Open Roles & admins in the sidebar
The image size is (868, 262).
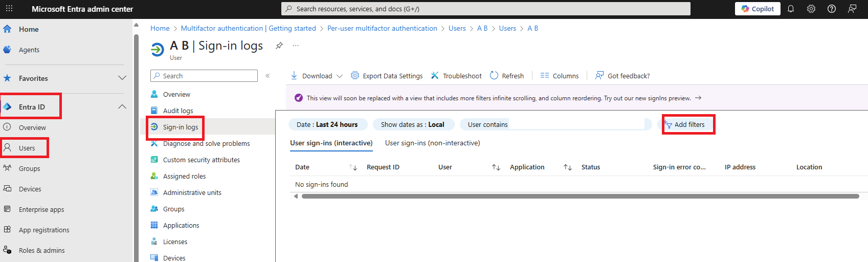point(41,250)
